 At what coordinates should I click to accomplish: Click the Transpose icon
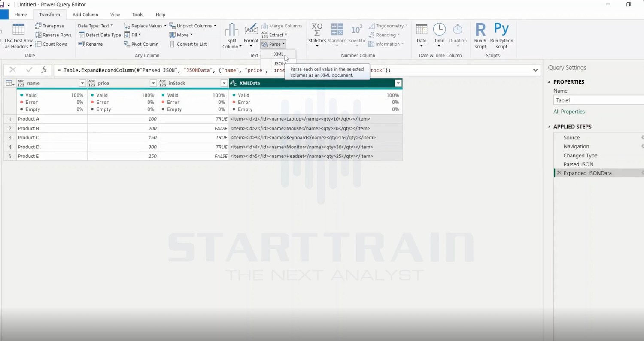(x=38, y=26)
